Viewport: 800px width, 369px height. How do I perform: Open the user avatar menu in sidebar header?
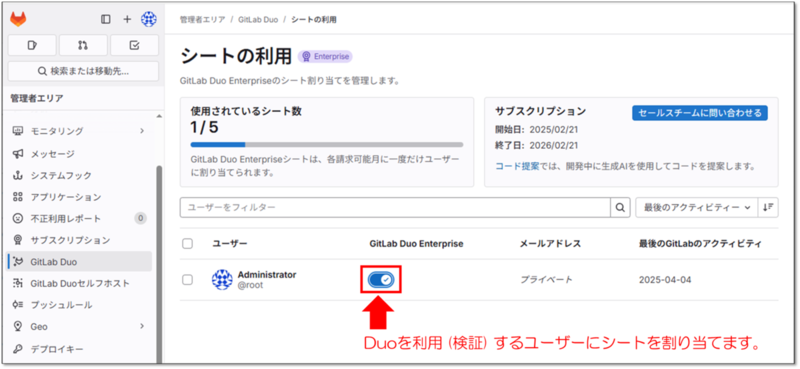(148, 19)
